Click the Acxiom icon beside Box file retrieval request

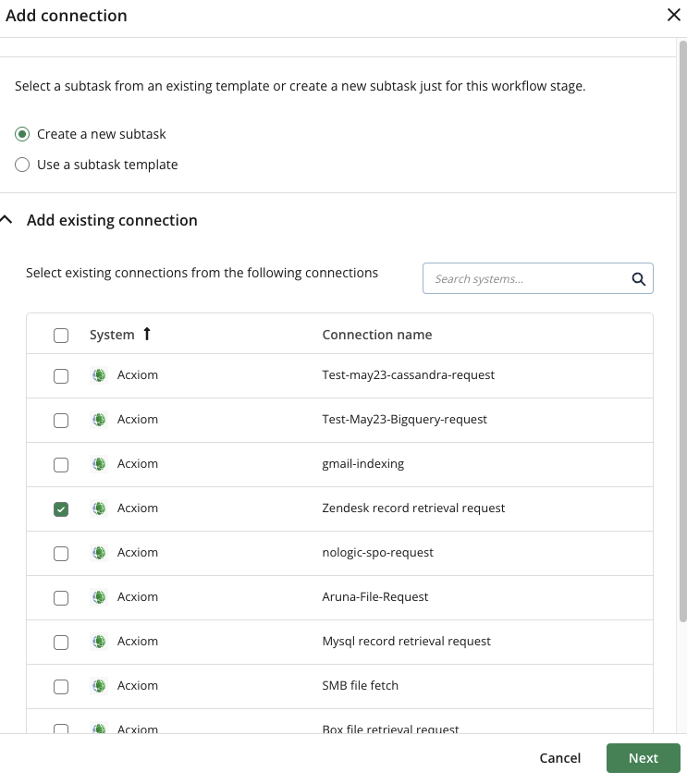(x=98, y=729)
